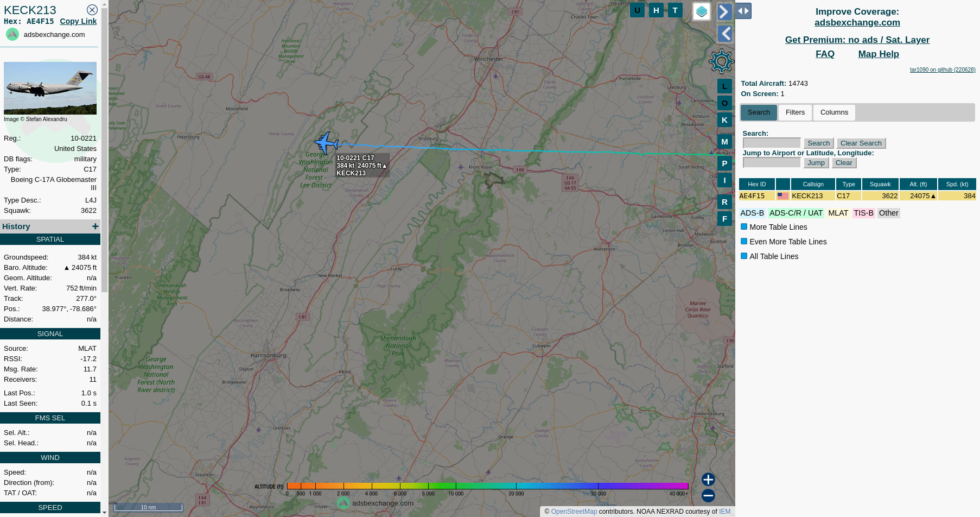Image resolution: width=980 pixels, height=517 pixels.
Task: Click the Jump button
Action: click(816, 163)
